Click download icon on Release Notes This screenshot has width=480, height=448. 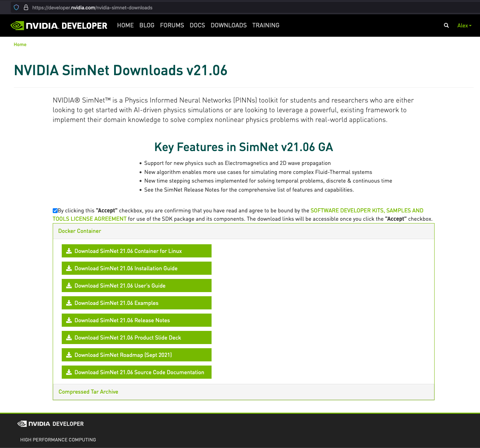(x=69, y=320)
